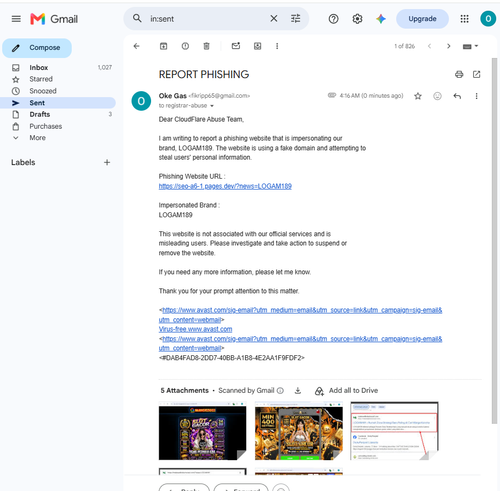Create new label with plus icon
This screenshot has height=491, width=500.
click(107, 162)
